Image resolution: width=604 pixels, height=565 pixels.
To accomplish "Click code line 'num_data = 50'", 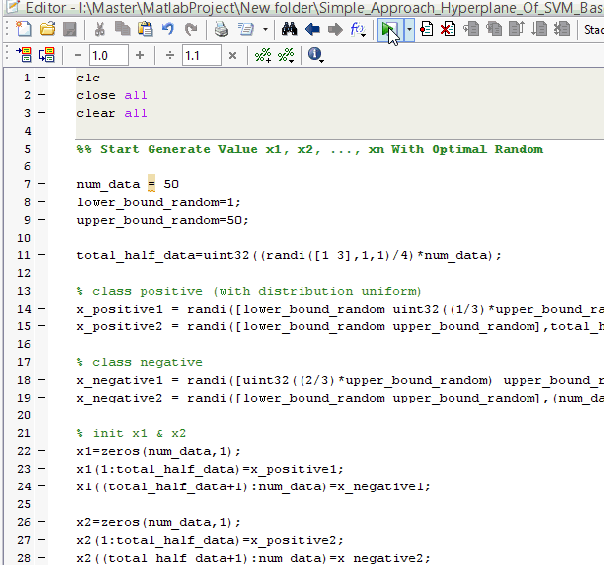I will pos(127,185).
